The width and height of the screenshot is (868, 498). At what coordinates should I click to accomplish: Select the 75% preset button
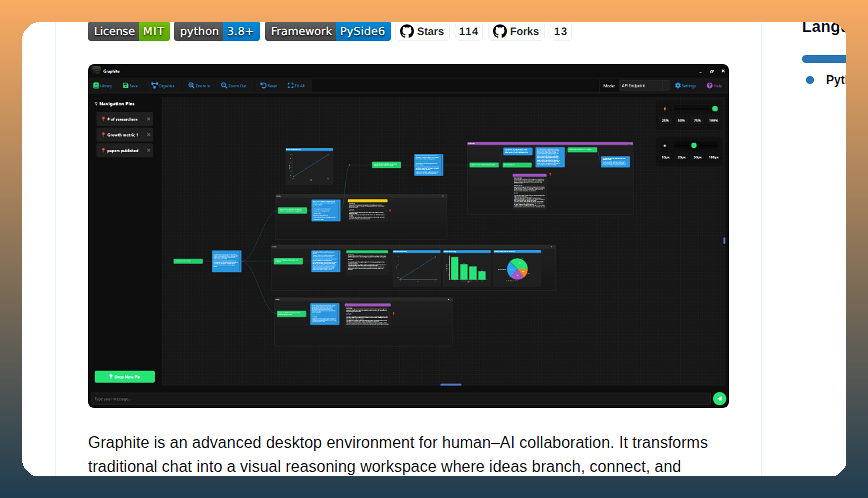point(698,120)
